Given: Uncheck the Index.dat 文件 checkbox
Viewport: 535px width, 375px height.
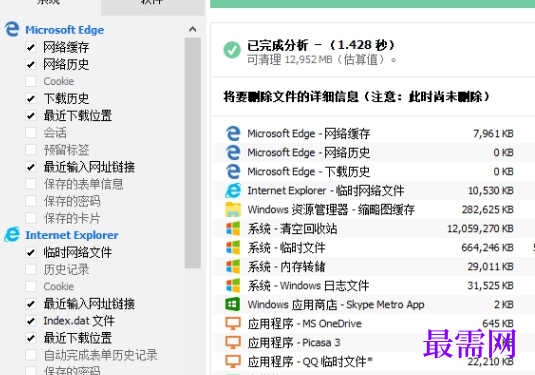Looking at the screenshot, I should tap(31, 321).
